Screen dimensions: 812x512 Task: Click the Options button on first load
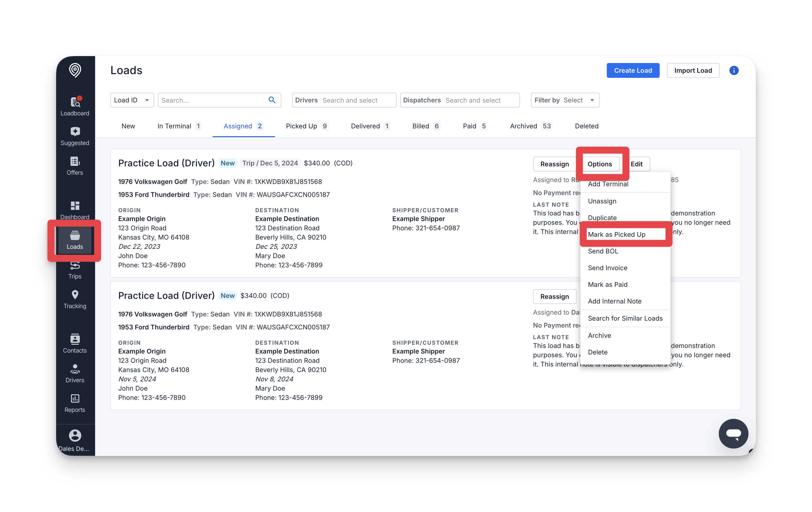pos(600,164)
